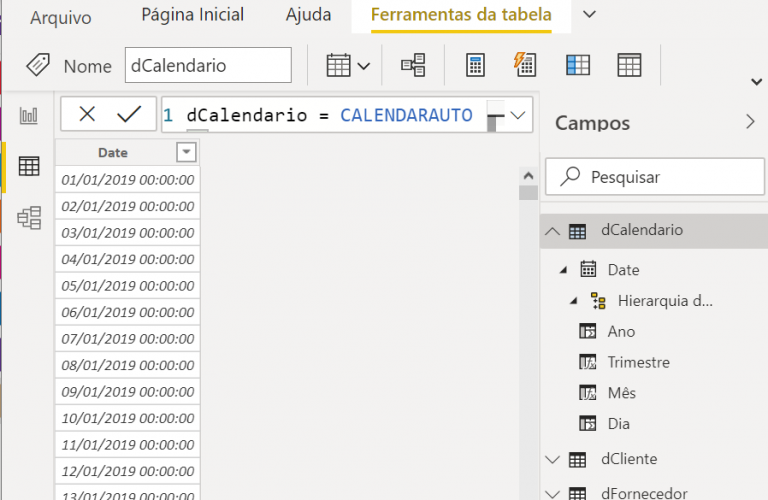Click the New table icon
Image resolution: width=768 pixels, height=500 pixels.
[629, 66]
